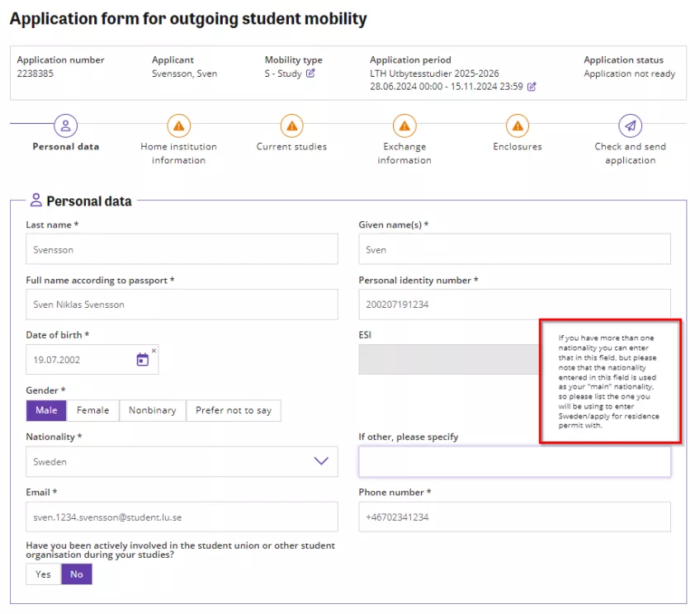Click into the Email address field
The height and width of the screenshot is (614, 700).
tap(182, 517)
